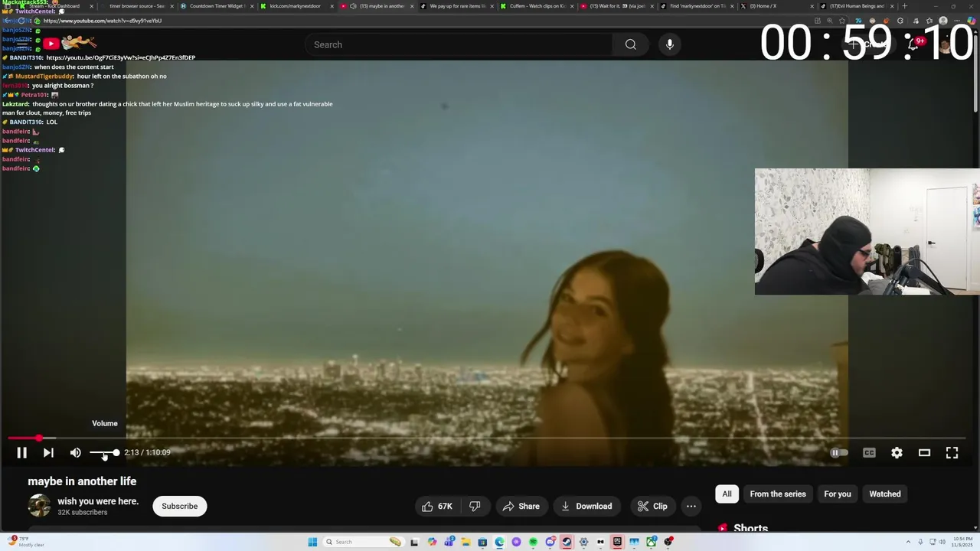Like the video with 67K likes
Viewport: 980px width, 551px height.
pyautogui.click(x=437, y=506)
